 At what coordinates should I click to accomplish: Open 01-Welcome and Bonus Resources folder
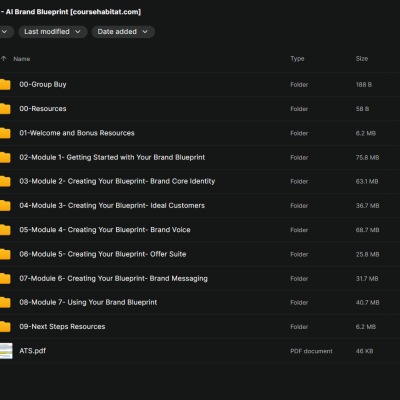[x=77, y=133]
